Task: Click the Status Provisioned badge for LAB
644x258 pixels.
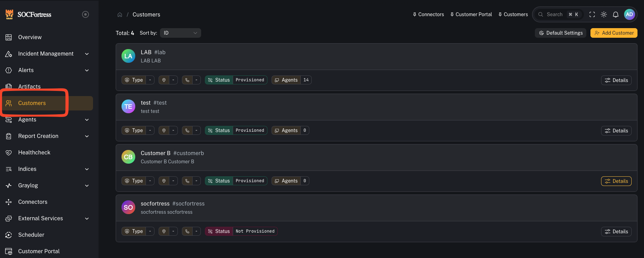Action: (x=236, y=80)
